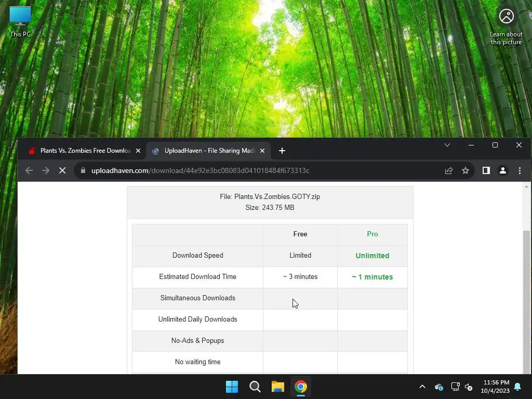Open the This PC desktop icon
The image size is (532, 399).
20,22
